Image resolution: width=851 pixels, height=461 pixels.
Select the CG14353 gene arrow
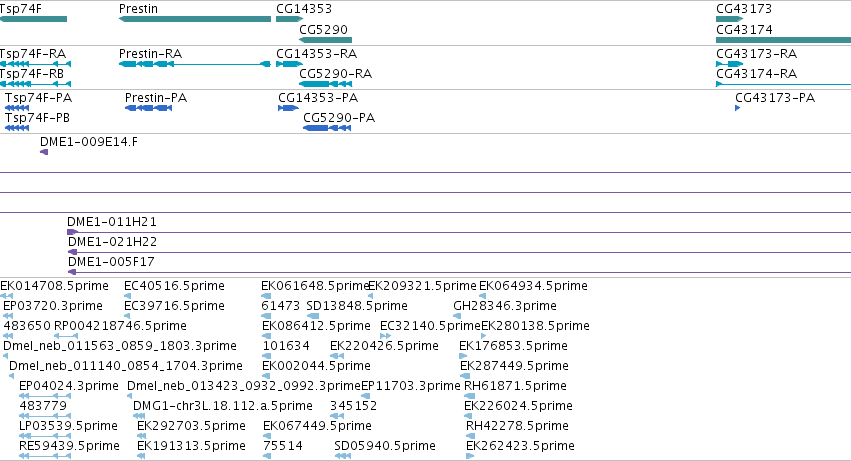point(289,19)
